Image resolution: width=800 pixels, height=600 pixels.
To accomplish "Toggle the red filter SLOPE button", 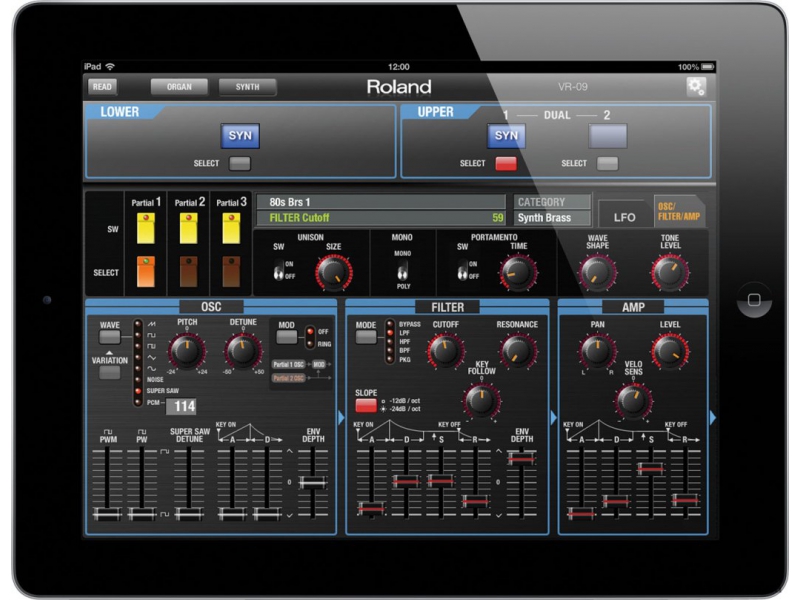I will pyautogui.click(x=366, y=406).
